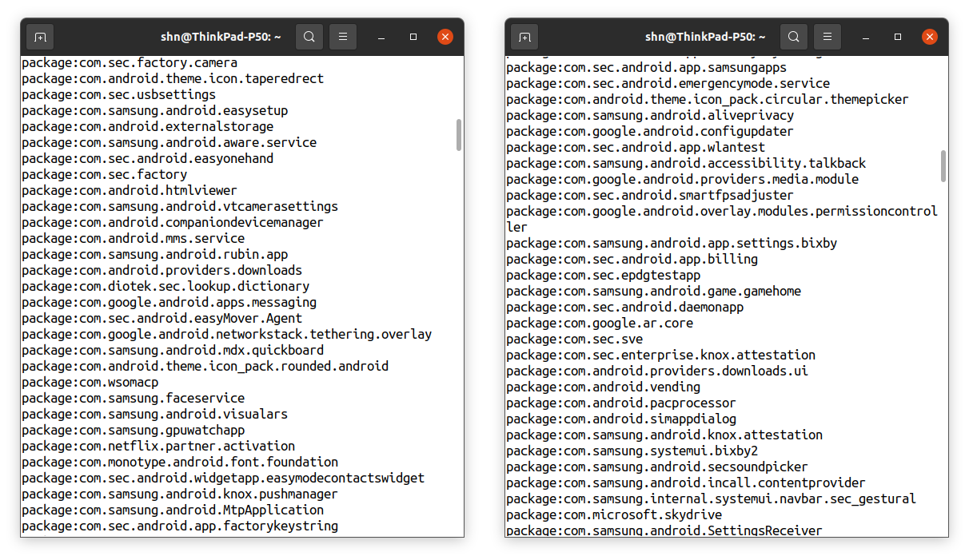Click 'package:com.samsung.android.knox.pushmanager' line
The height and width of the screenshot is (560, 969).
click(x=180, y=494)
